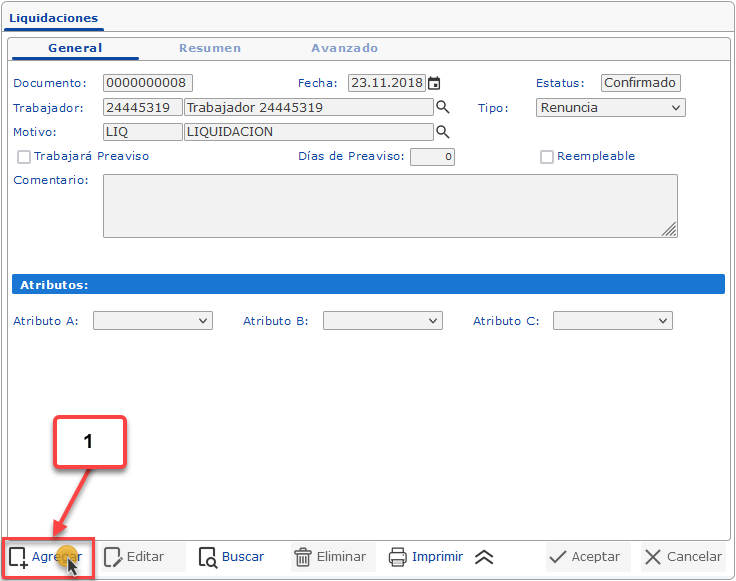Click inside the Comentario text area
The height and width of the screenshot is (581, 736).
coord(390,206)
